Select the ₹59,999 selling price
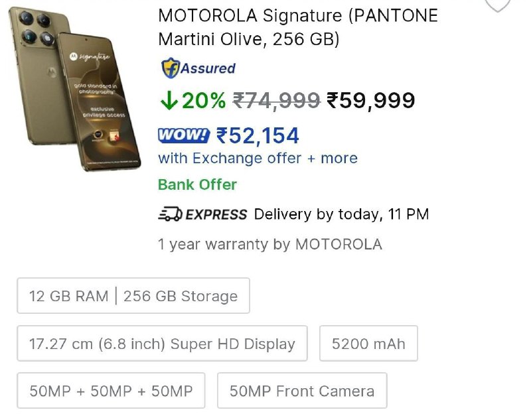The image size is (531, 420). pos(370,100)
